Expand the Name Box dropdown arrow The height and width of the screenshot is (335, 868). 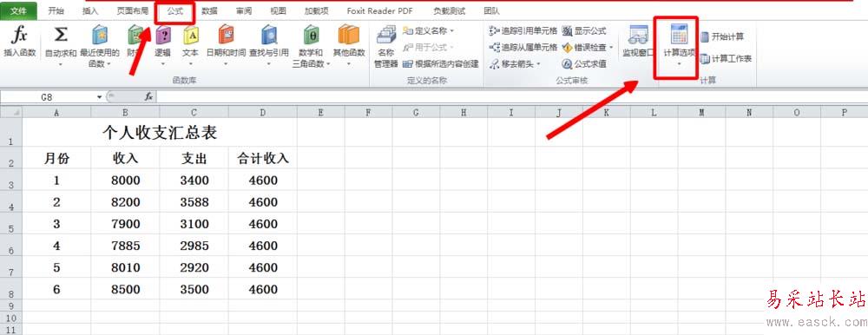(x=100, y=97)
